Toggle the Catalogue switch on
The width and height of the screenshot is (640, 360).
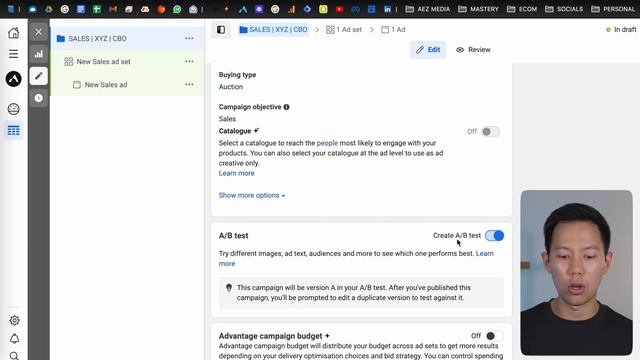[490, 131]
